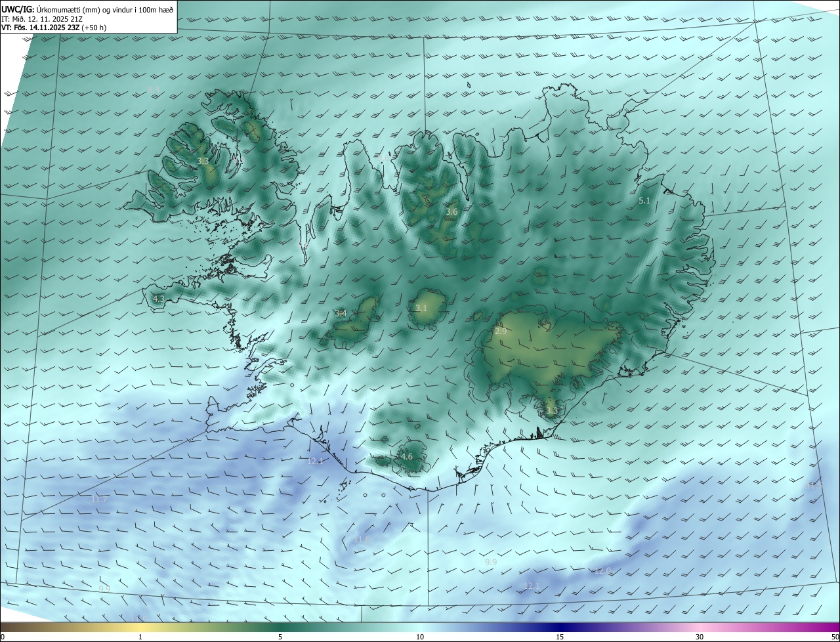
Task: Click the '5' tick label on the color scale
Action: coord(280,637)
